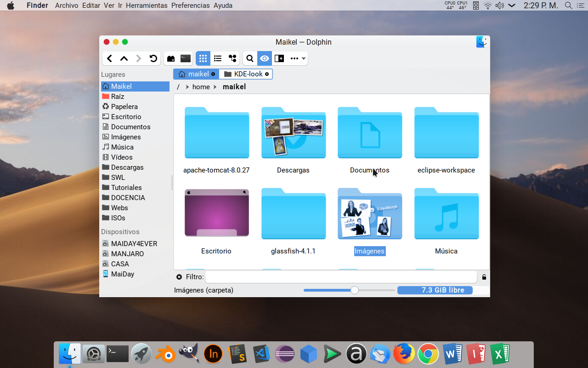The height and width of the screenshot is (368, 588).
Task: Toggle previews with the eye icon
Action: tap(265, 58)
